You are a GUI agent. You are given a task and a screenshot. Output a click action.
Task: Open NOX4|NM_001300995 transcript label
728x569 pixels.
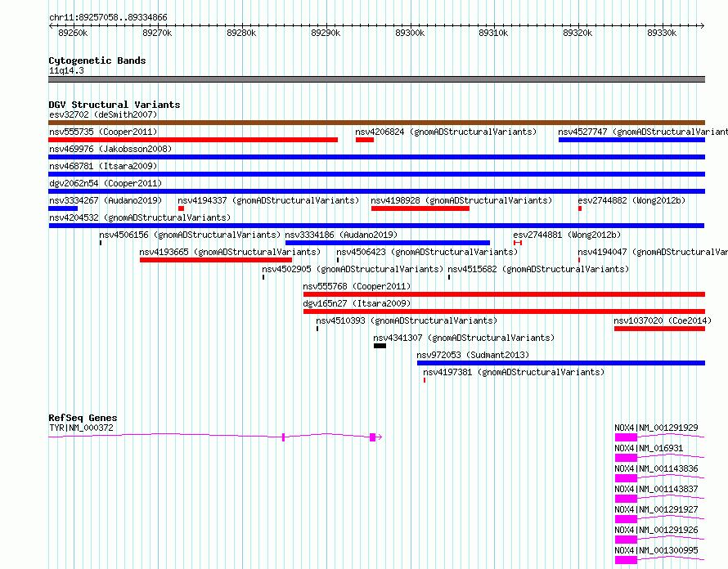coord(656,550)
